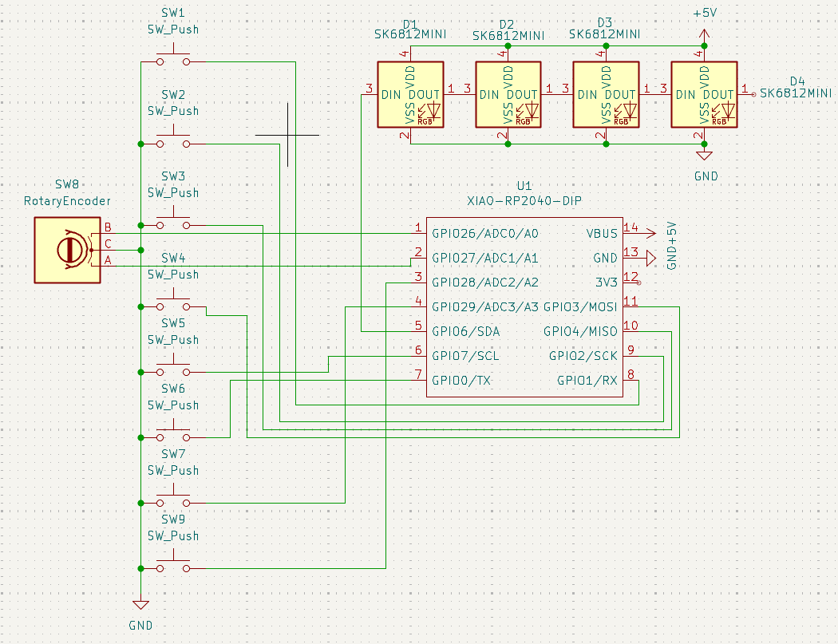
Task: Click the GPIO1/RX pin label
Action: (587, 381)
